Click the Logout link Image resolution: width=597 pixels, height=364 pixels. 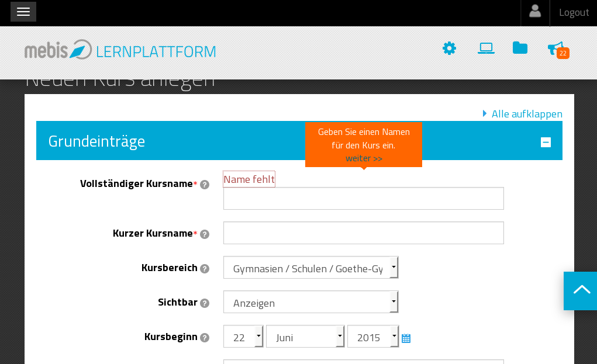pos(574,12)
